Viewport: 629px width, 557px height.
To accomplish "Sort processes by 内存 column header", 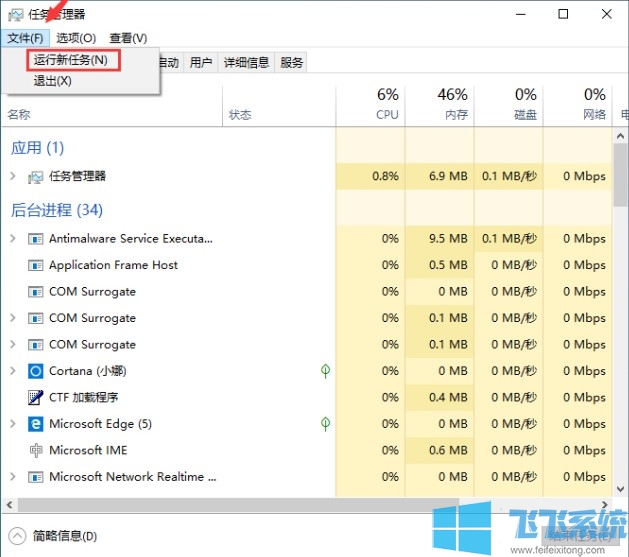I will coord(440,105).
